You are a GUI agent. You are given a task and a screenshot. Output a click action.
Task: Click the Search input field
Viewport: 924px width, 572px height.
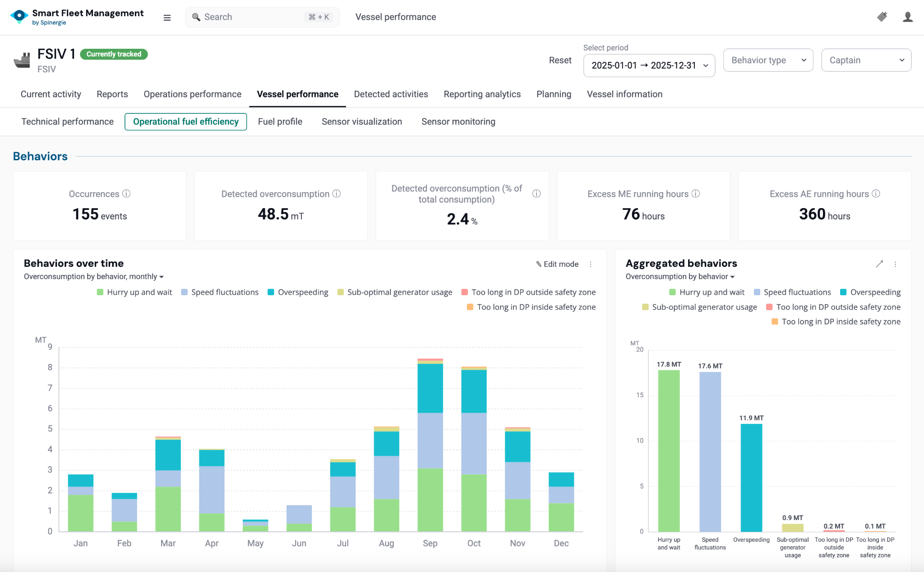pyautogui.click(x=253, y=17)
